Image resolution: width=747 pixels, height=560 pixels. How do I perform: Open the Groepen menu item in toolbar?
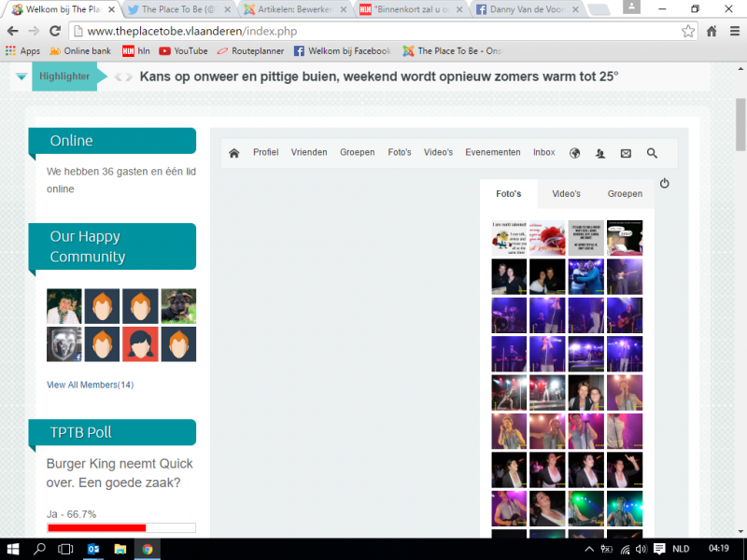point(358,152)
